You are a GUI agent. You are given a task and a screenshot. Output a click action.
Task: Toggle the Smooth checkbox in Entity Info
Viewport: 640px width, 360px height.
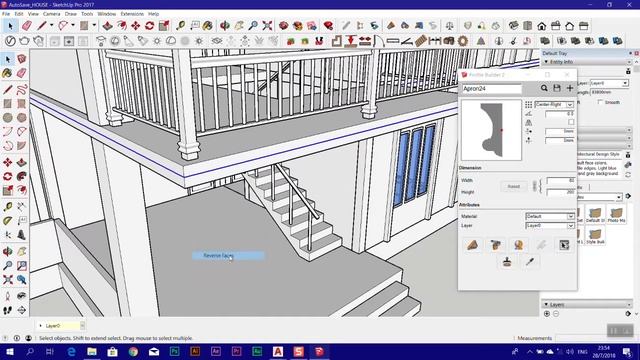[x=600, y=102]
